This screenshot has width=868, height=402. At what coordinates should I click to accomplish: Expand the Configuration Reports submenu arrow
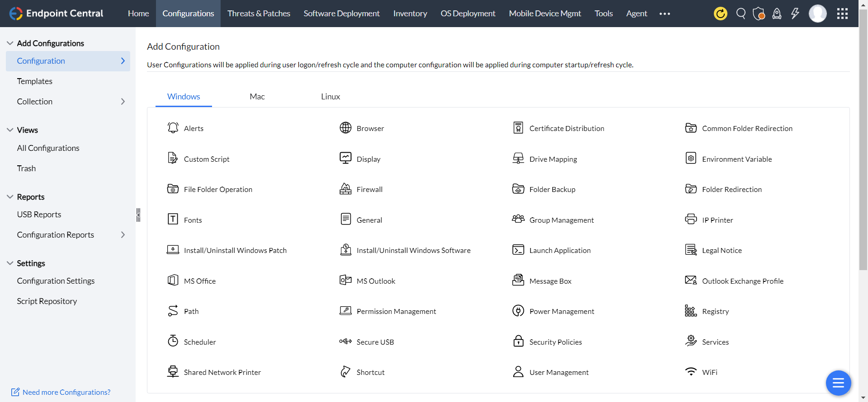pos(123,235)
